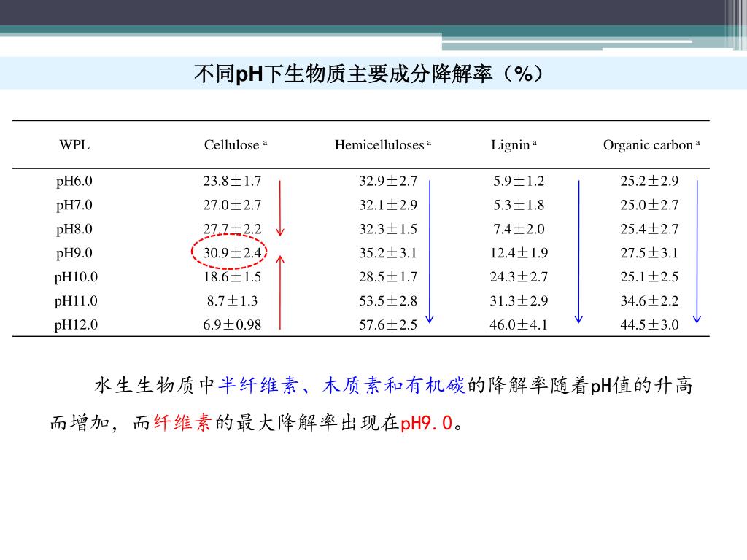Select lignin value 12.4±1.9
This screenshot has height=560, width=747.
pos(519,253)
